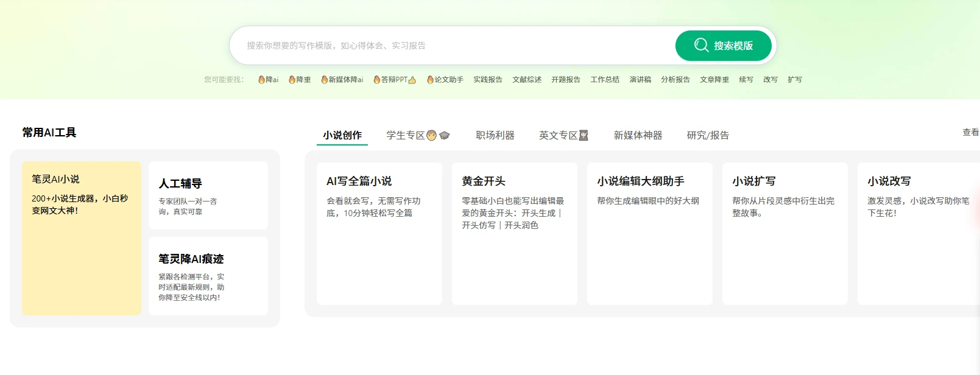Pick the 演讲稿 suggestion link

640,80
